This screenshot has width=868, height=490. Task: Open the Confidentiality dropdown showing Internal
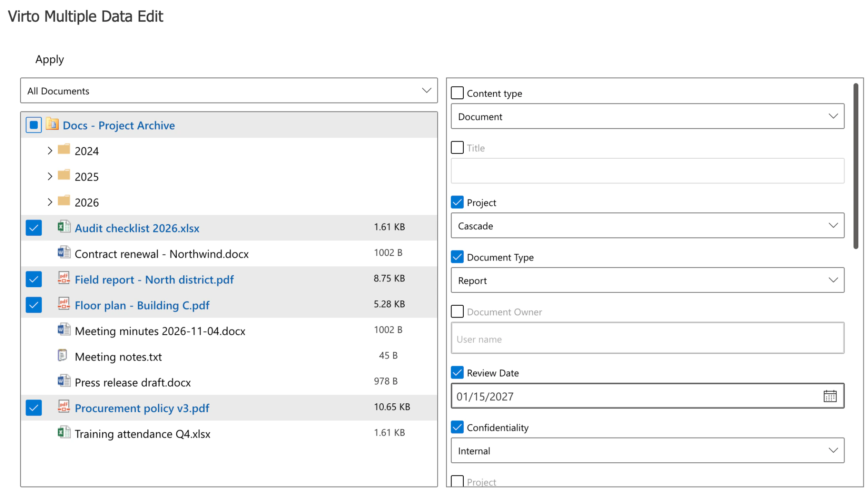tap(647, 451)
